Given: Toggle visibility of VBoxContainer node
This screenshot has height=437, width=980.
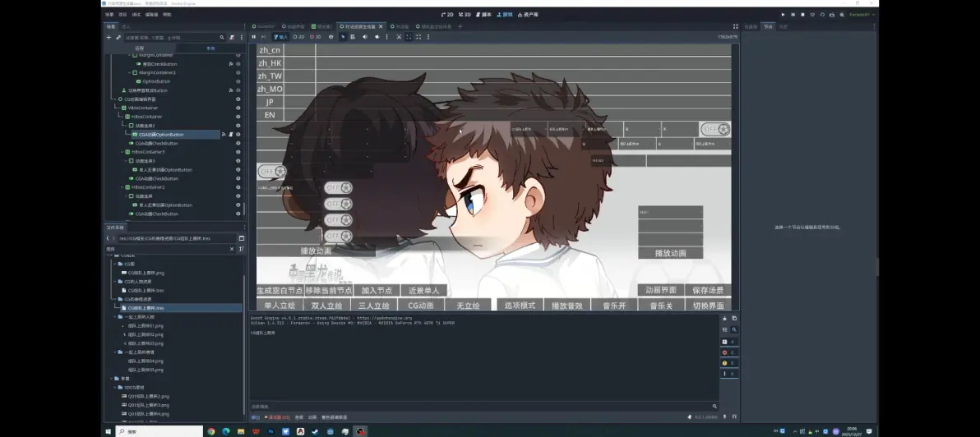Looking at the screenshot, I should (x=238, y=108).
